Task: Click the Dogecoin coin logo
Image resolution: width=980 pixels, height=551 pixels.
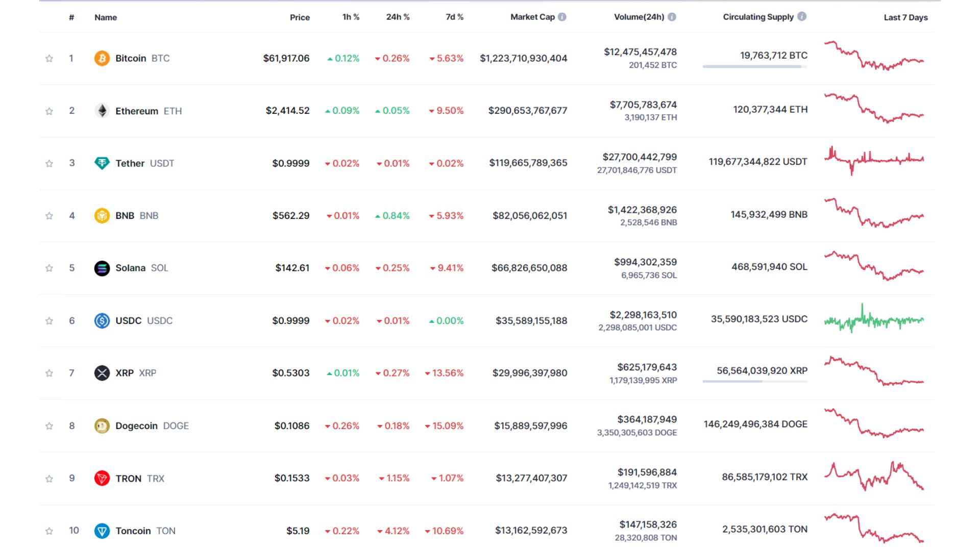Action: (x=102, y=425)
